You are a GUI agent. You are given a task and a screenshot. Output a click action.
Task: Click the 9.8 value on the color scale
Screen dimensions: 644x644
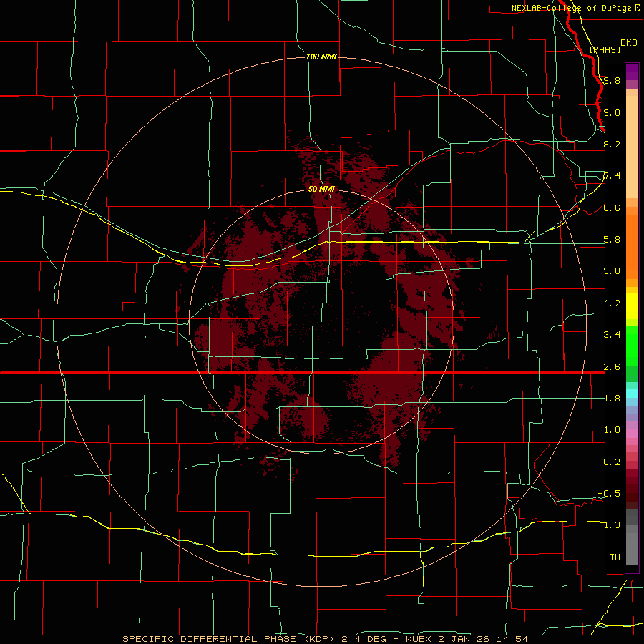(612, 80)
